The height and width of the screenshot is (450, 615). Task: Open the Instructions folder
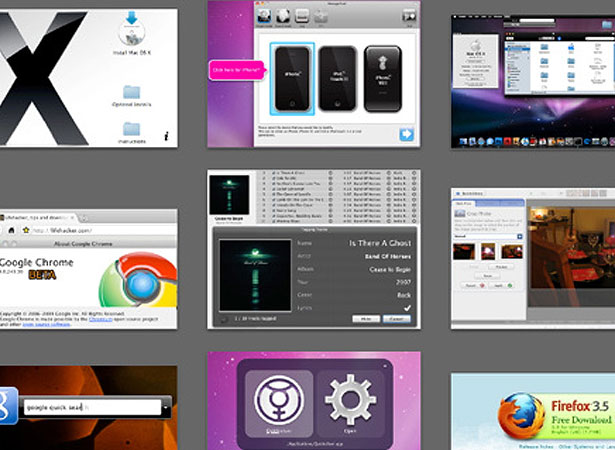tap(131, 129)
